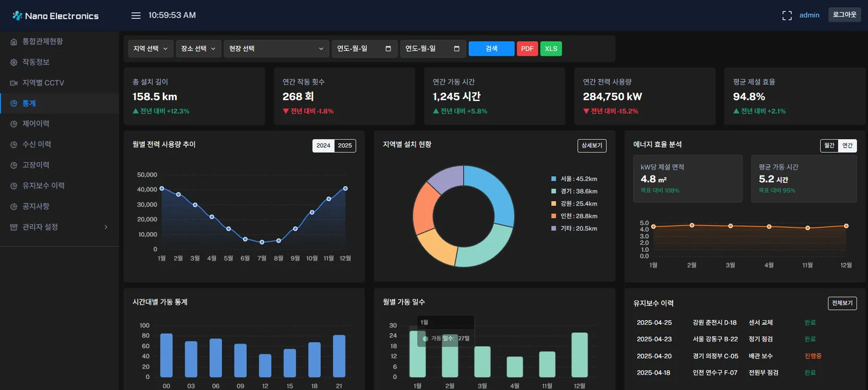The height and width of the screenshot is (390, 868).
Task: Click the camera icon beside 지역별 CCTV
Action: [14, 83]
